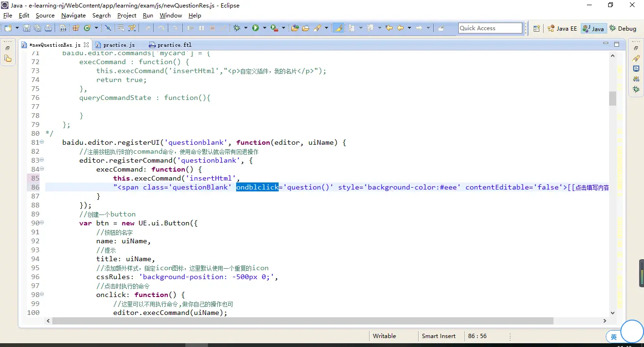Click the Open Perspective icon

pyautogui.click(x=537, y=28)
